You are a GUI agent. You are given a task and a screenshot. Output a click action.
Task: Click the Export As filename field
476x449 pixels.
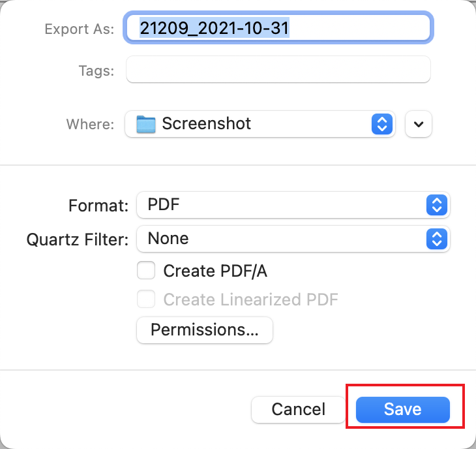[x=277, y=28]
